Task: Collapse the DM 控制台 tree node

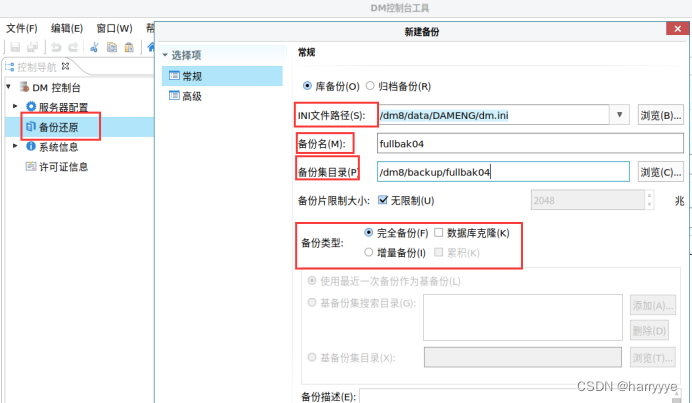Action: pos(8,87)
